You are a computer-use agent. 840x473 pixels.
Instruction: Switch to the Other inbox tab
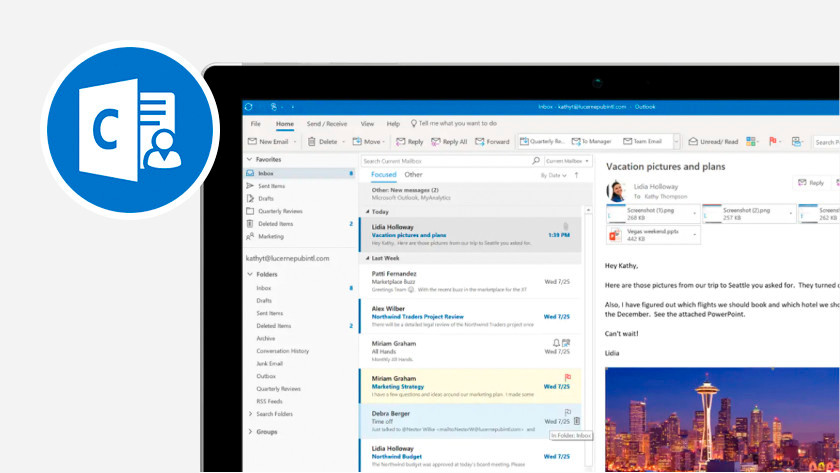pyautogui.click(x=413, y=175)
